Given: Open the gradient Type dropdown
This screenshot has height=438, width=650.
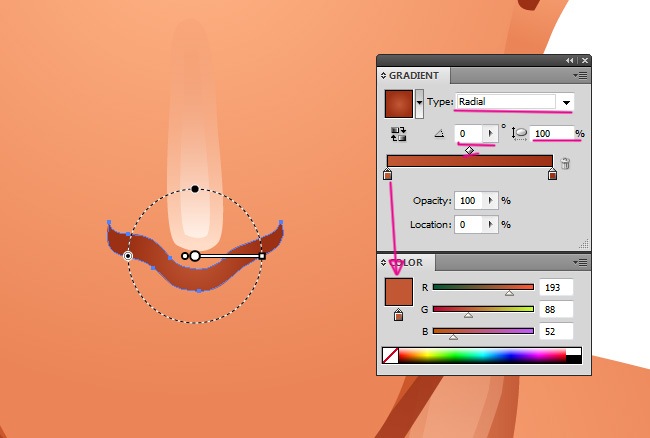Looking at the screenshot, I should coord(567,102).
